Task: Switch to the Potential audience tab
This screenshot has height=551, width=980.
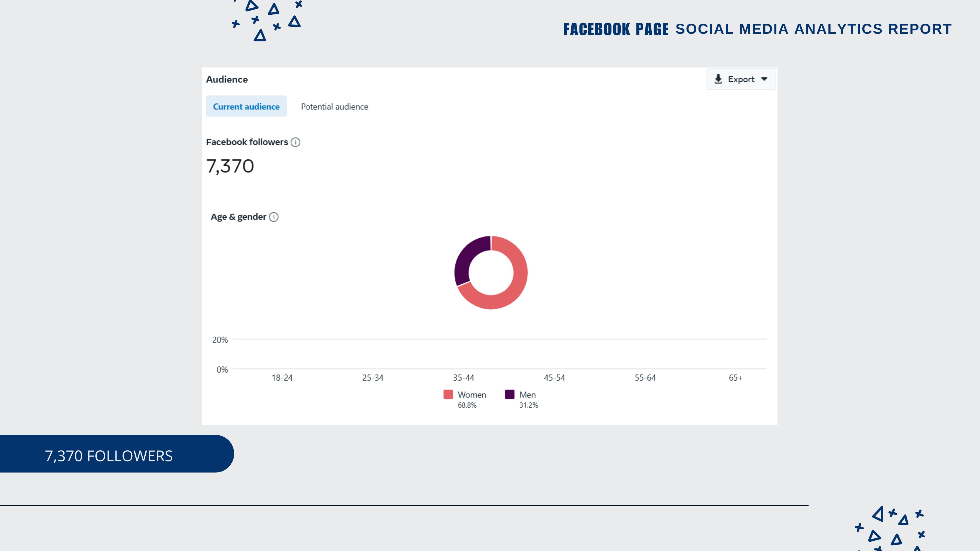Action: tap(334, 107)
